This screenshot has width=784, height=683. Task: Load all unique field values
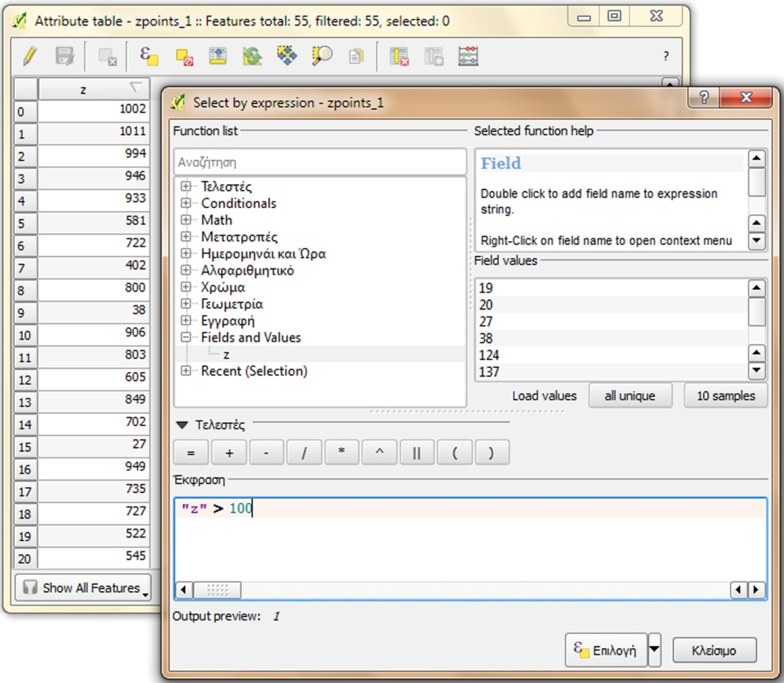630,396
